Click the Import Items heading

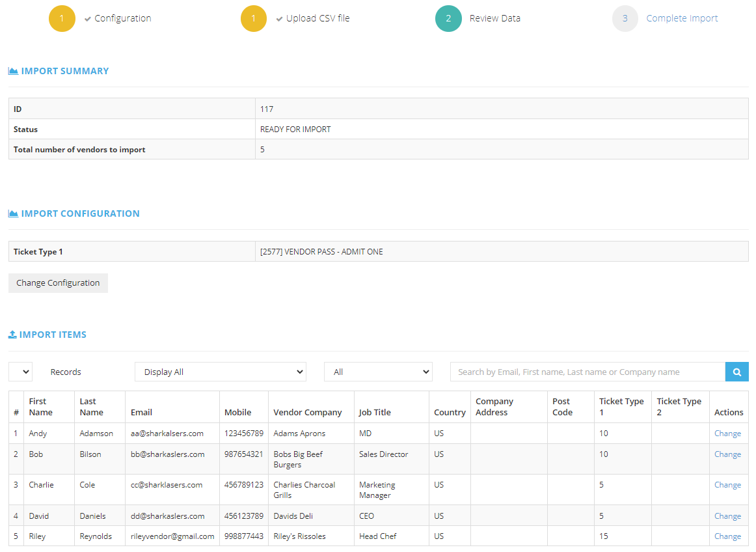(x=53, y=335)
